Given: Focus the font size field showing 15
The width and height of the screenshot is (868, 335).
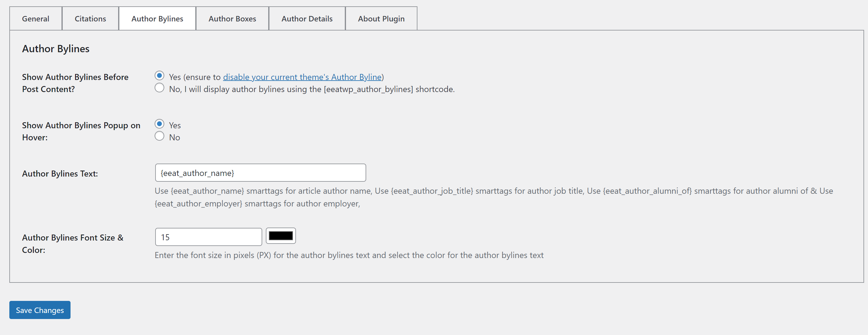Looking at the screenshot, I should point(208,237).
